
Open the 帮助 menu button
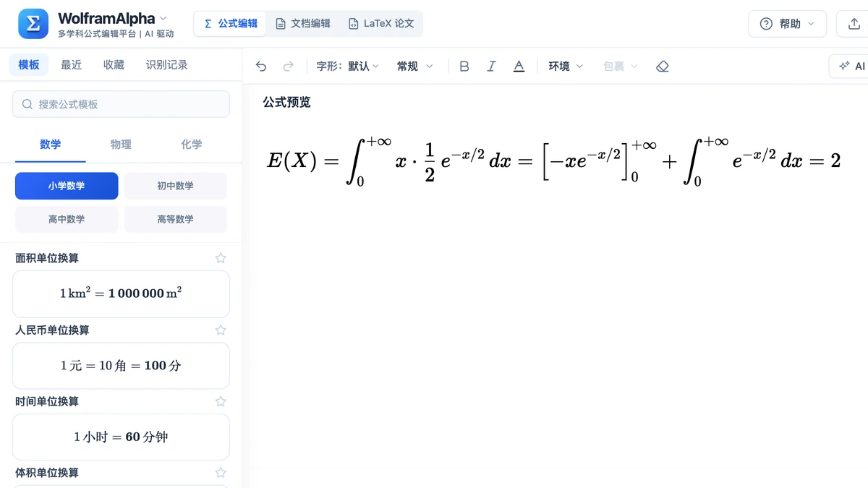787,24
